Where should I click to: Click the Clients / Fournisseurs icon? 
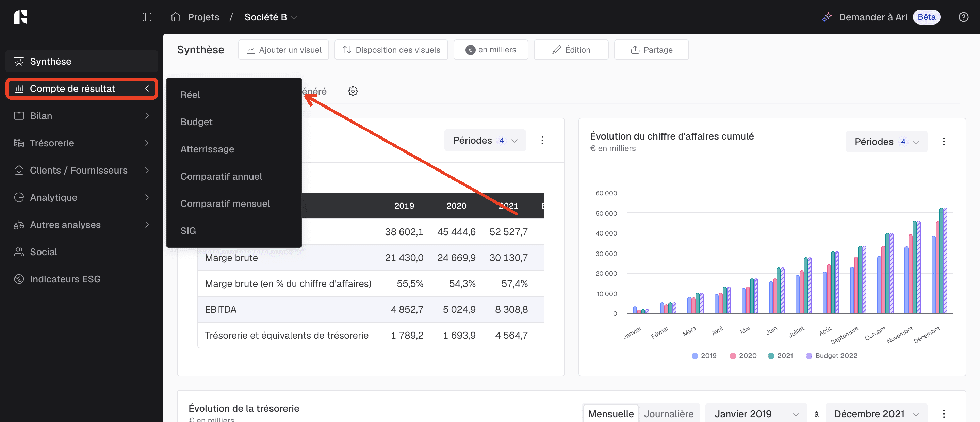[19, 170]
